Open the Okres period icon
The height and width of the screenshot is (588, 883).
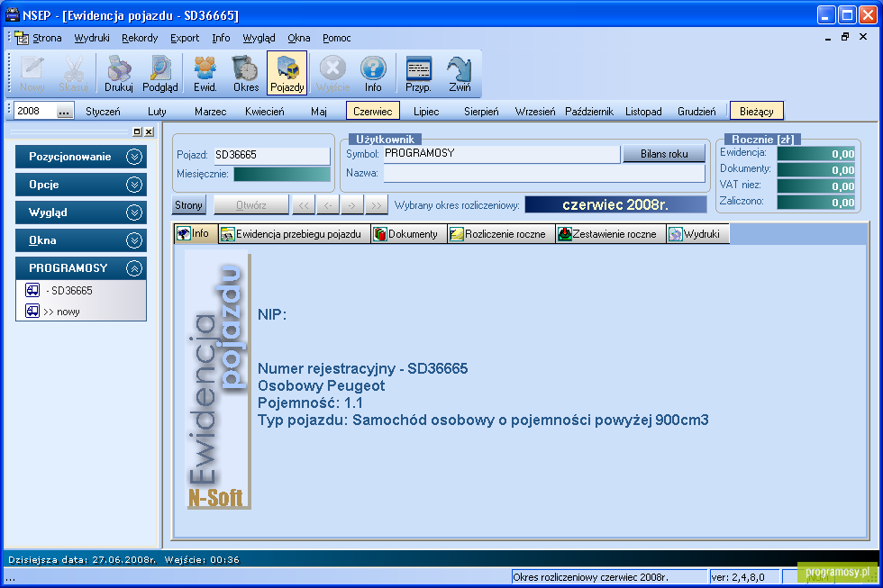(x=246, y=73)
